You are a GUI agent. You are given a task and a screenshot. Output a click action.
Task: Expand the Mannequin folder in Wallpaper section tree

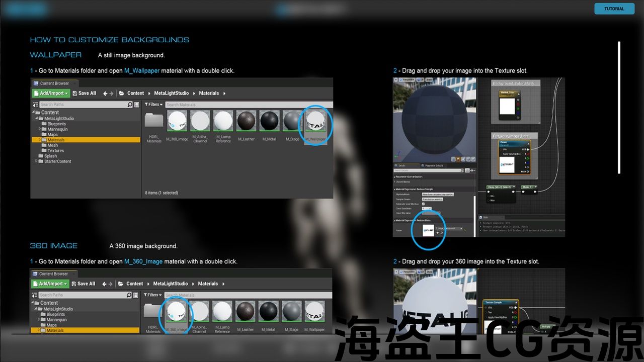coord(40,129)
